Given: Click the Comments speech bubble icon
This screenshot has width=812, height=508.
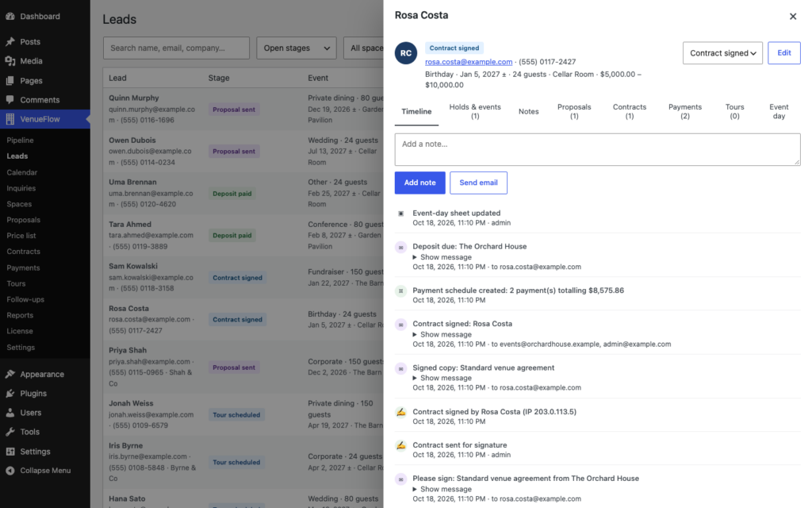Looking at the screenshot, I should pyautogui.click(x=10, y=99).
